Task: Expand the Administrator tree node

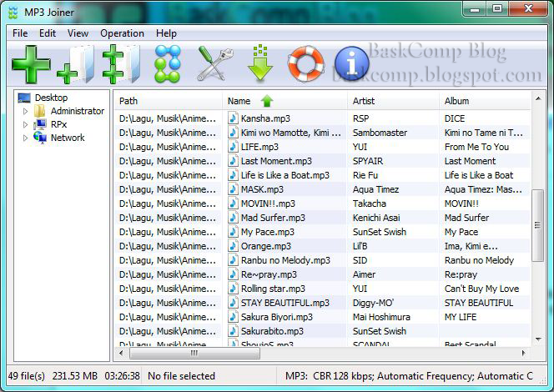Action: [25, 111]
